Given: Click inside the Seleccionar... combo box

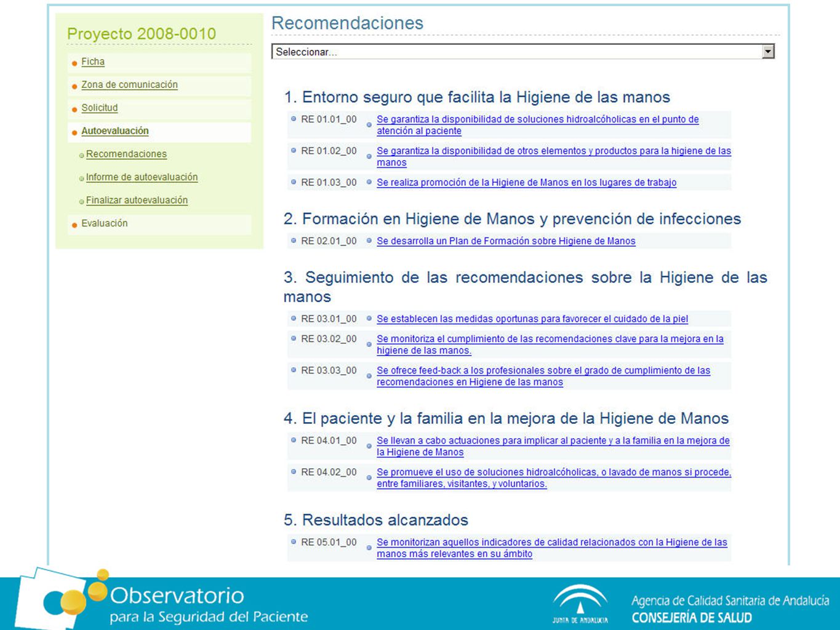Looking at the screenshot, I should pyautogui.click(x=522, y=52).
